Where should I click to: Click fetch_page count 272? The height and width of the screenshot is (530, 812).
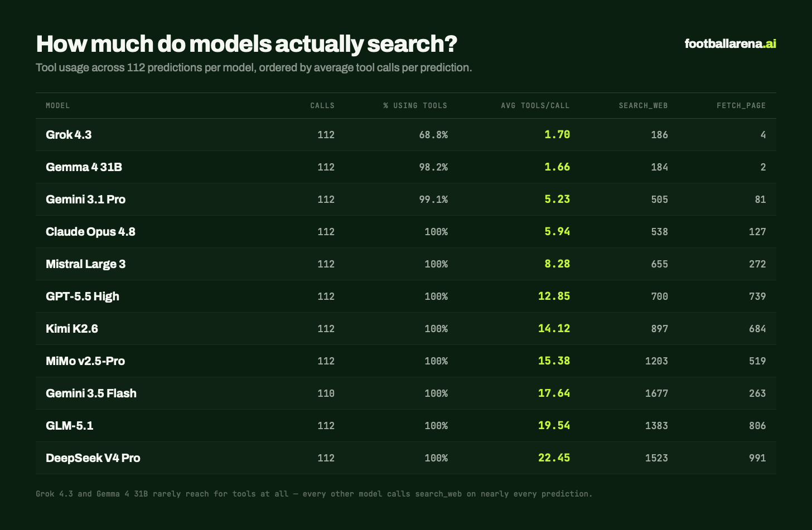757,264
